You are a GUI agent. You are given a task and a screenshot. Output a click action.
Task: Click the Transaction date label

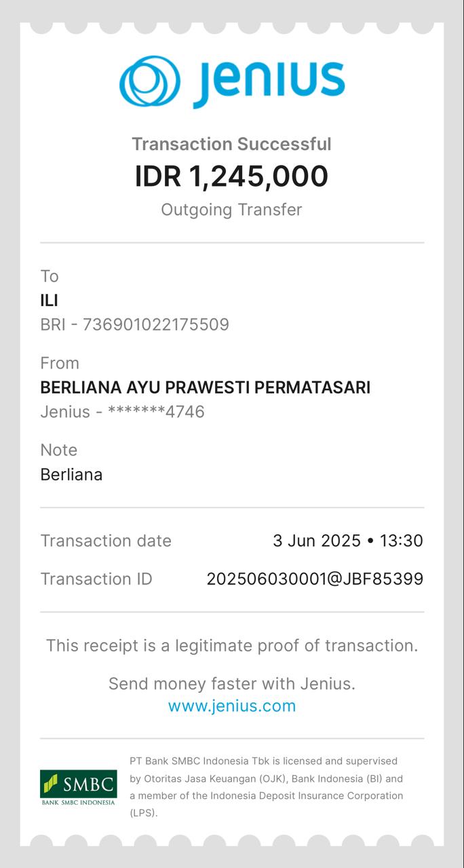[x=106, y=541]
